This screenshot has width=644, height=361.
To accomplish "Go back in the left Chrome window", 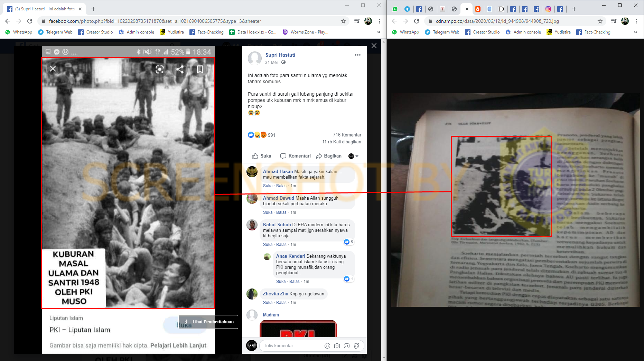I will coord(8,21).
